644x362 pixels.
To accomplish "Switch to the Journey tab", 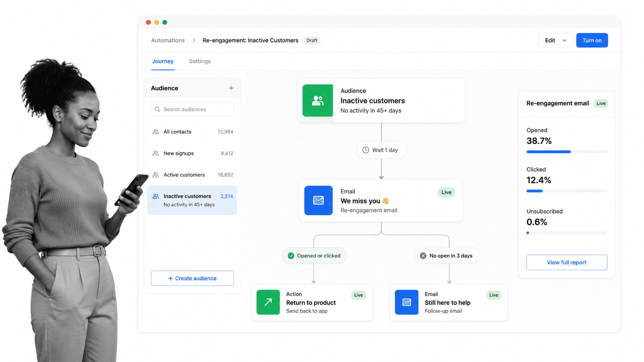I will [x=163, y=61].
